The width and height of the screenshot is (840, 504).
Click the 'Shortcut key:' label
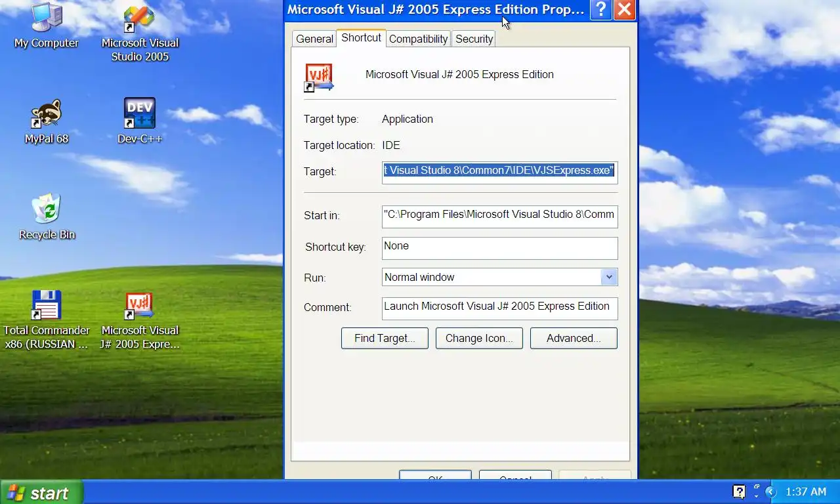point(335,247)
